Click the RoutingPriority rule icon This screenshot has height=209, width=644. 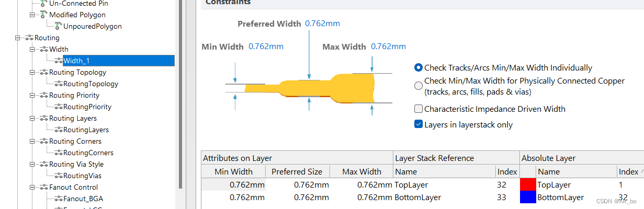point(58,107)
